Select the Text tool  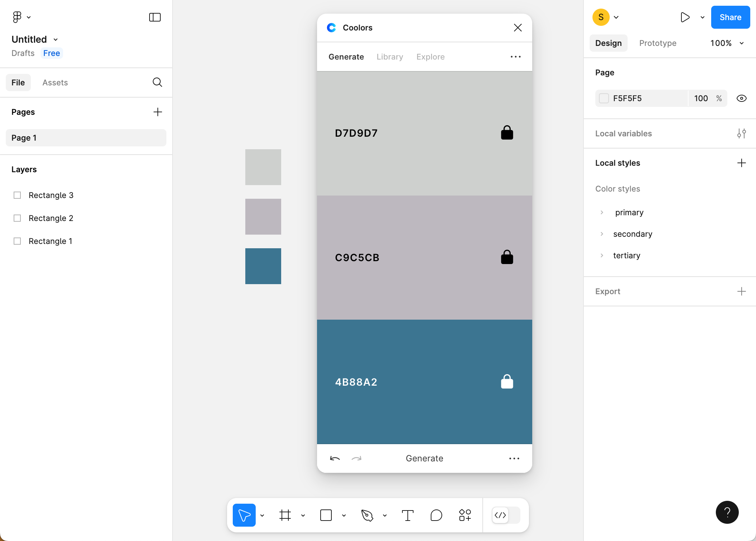407,516
